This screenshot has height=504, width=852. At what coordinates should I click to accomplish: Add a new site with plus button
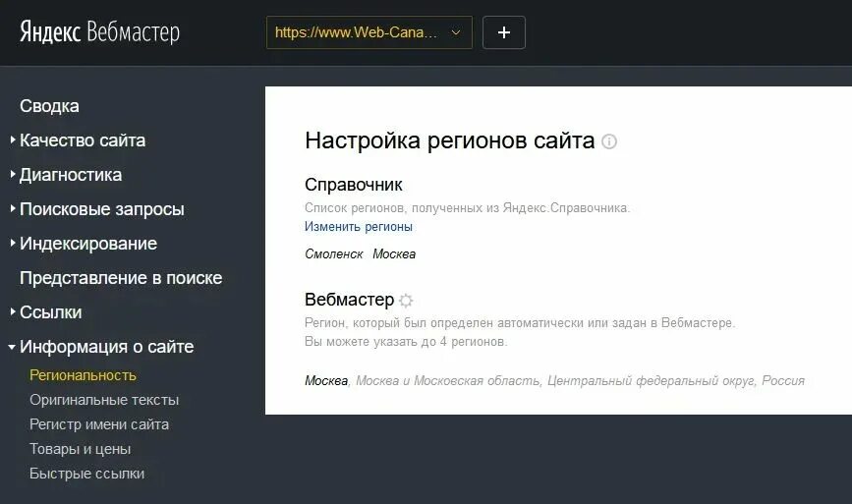pos(504,32)
